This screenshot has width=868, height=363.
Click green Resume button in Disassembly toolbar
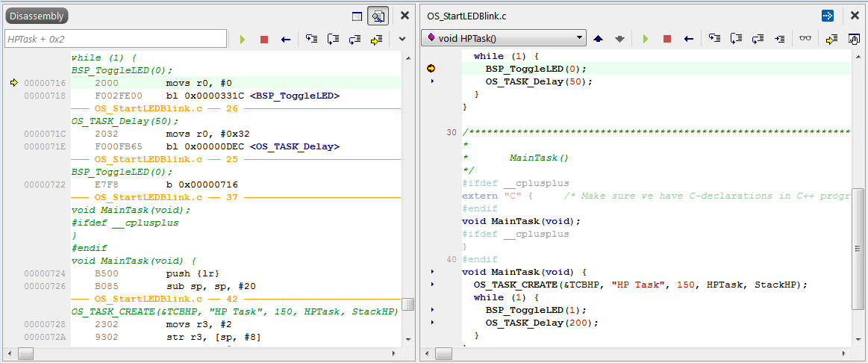pyautogui.click(x=243, y=39)
